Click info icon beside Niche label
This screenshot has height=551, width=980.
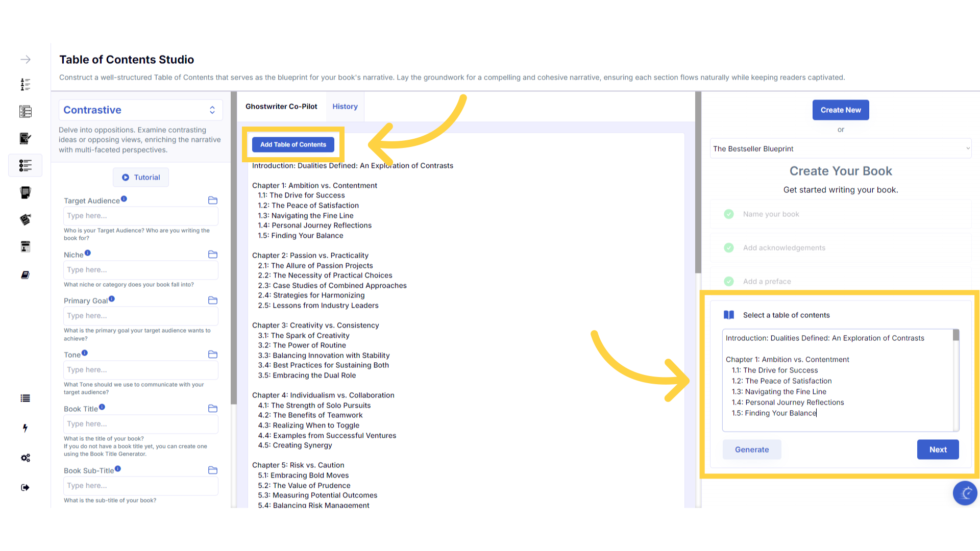88,253
